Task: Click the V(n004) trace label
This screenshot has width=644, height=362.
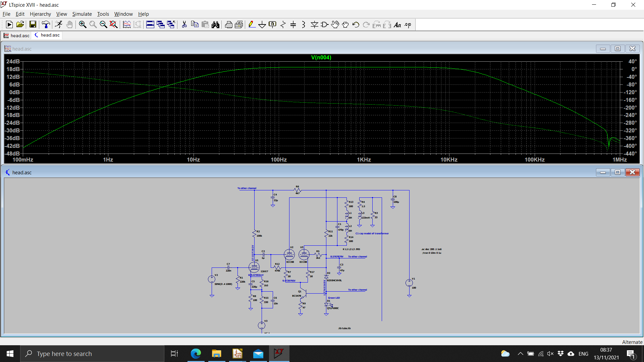Action: 321,57
